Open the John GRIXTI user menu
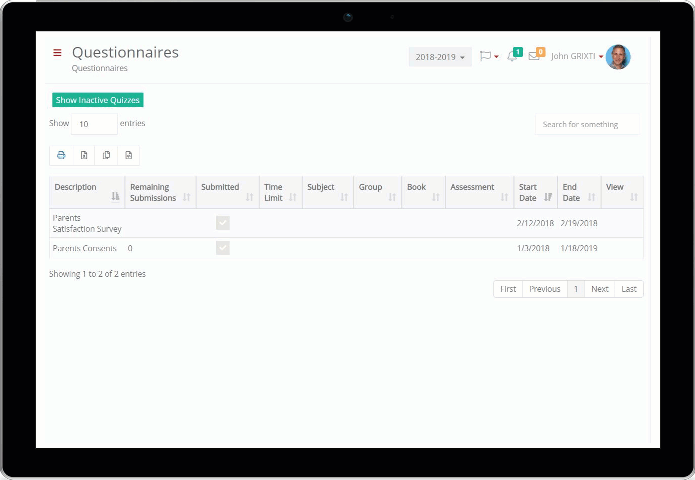The image size is (695, 480). click(577, 56)
